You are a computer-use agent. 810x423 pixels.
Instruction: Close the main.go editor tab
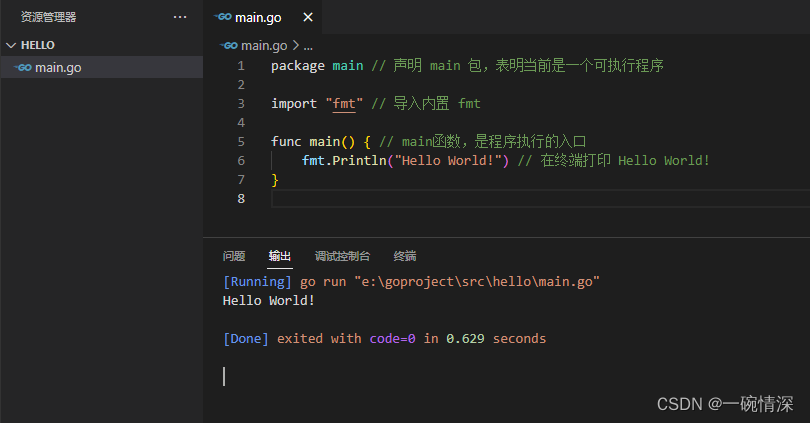pyautogui.click(x=308, y=18)
